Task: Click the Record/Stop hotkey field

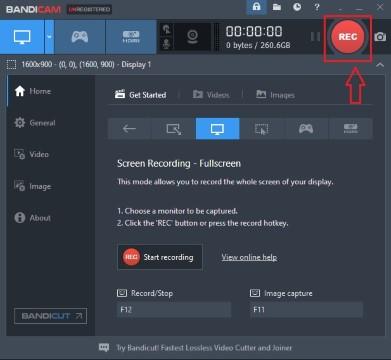Action: (x=174, y=310)
